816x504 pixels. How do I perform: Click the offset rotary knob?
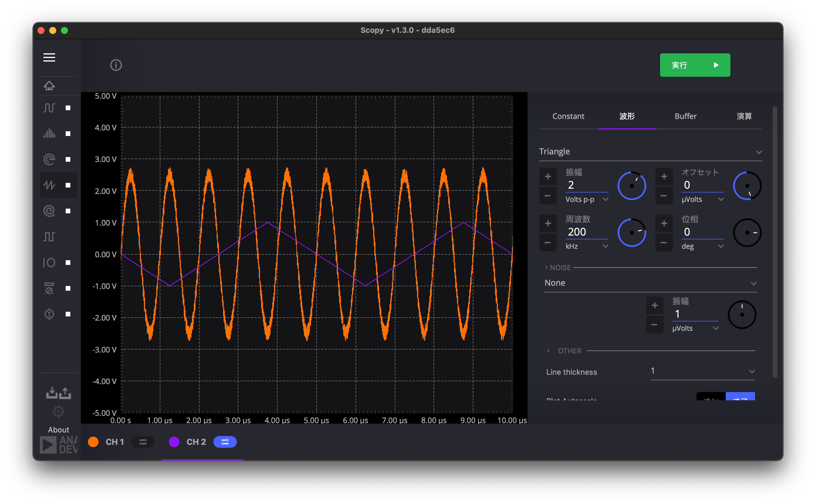pyautogui.click(x=747, y=186)
